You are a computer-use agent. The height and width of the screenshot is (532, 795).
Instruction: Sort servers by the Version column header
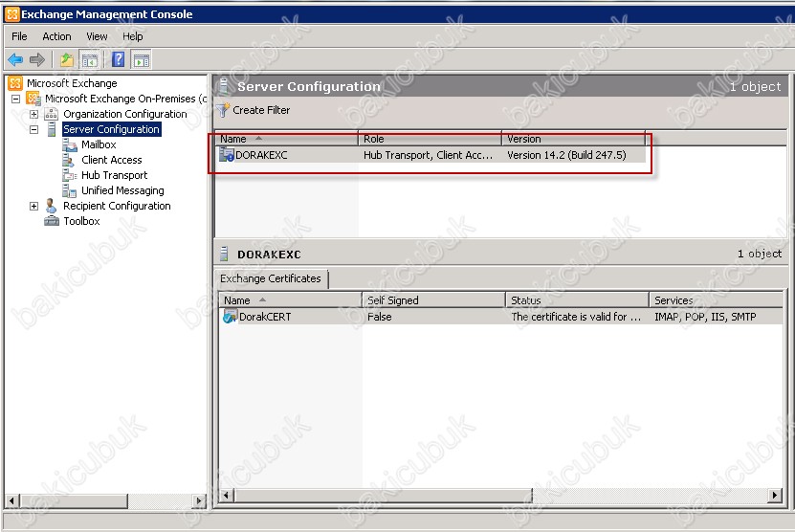(x=573, y=139)
